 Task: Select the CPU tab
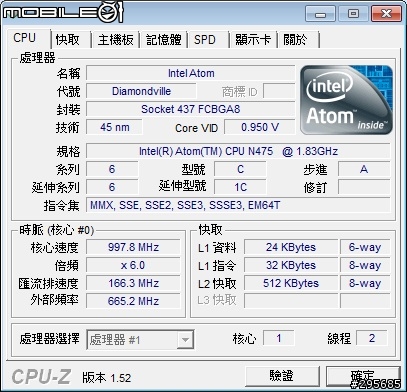[x=26, y=38]
